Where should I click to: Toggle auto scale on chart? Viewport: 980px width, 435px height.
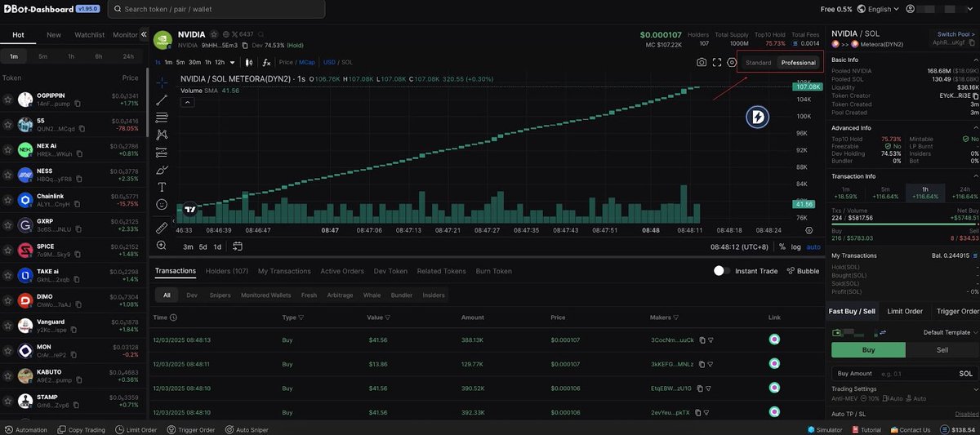(x=813, y=246)
